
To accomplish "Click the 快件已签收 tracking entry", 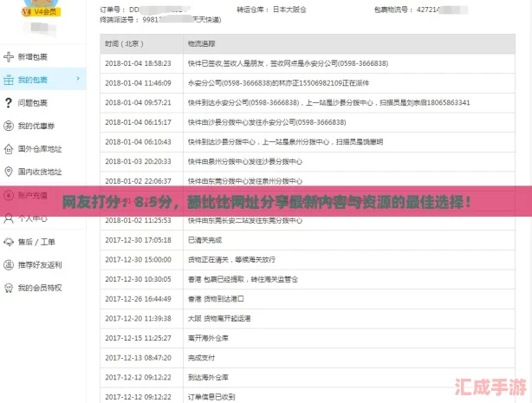I will click(288, 63).
